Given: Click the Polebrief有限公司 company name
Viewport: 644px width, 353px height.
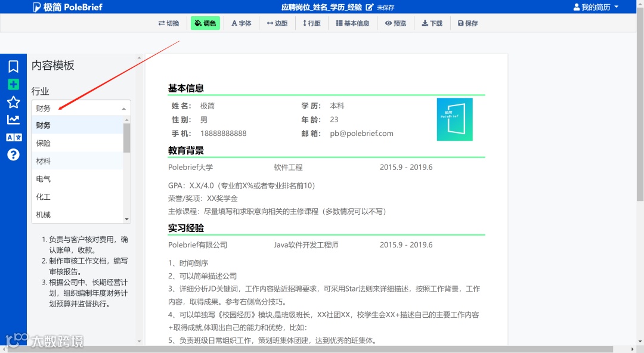Looking at the screenshot, I should (197, 245).
